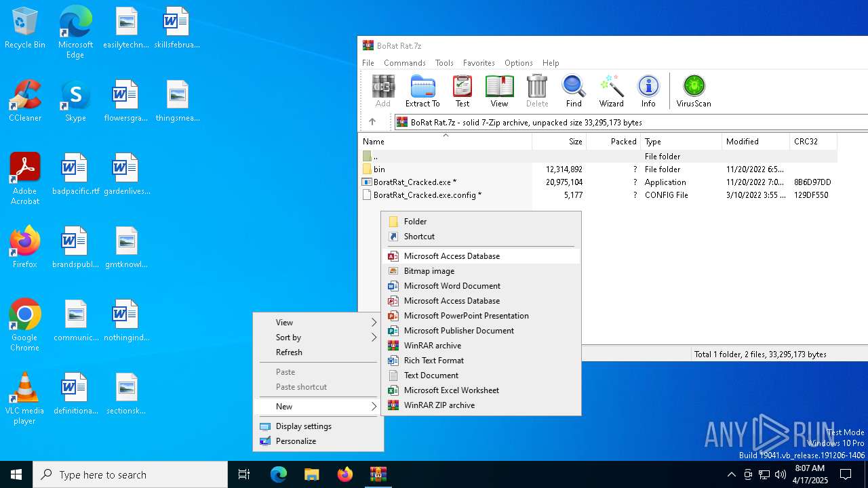Open the Favorites menu
Image resolution: width=868 pixels, height=488 pixels.
[x=479, y=62]
